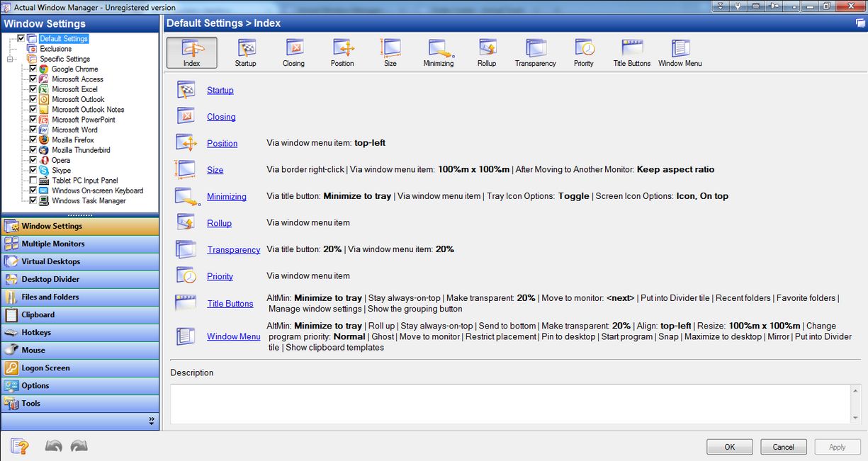Open Window Menu settings via toolbar icon
The width and height of the screenshot is (868, 461).
(x=680, y=52)
